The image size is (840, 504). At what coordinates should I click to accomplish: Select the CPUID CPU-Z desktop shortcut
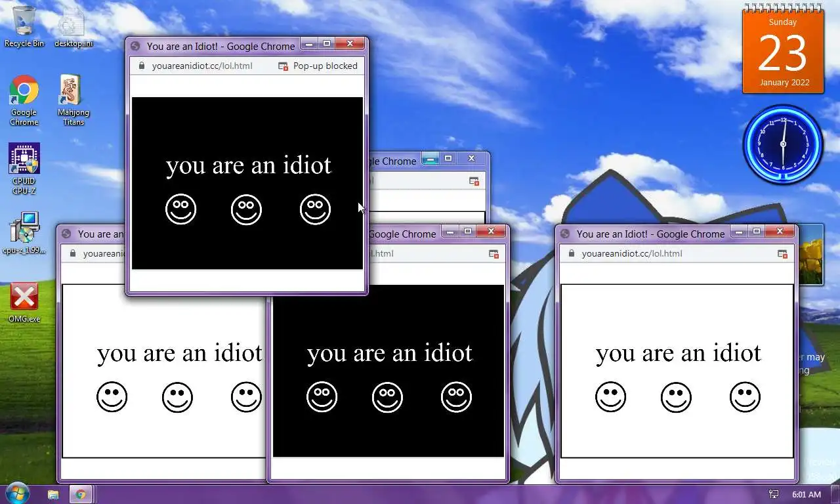click(x=24, y=169)
